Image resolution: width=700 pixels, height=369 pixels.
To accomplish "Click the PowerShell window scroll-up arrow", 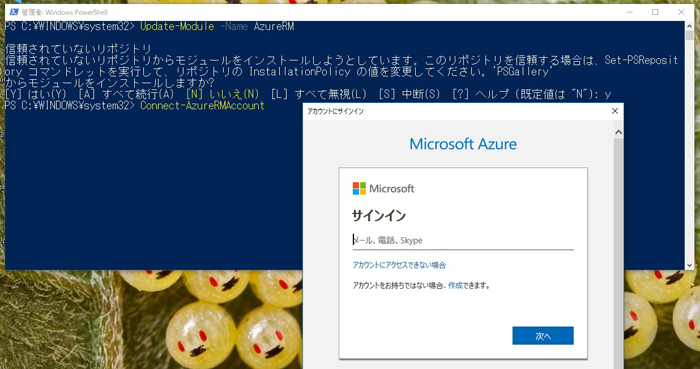I will click(689, 26).
